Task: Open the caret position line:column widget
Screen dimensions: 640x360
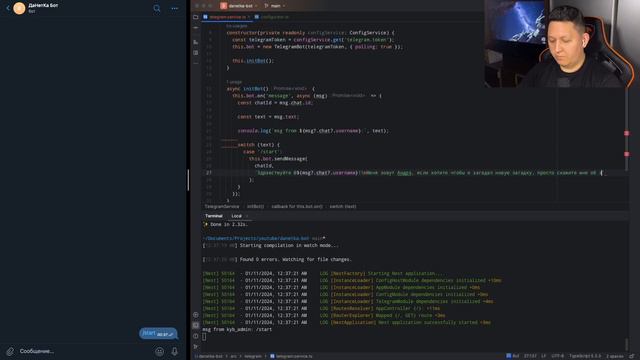Action: click(x=530, y=356)
